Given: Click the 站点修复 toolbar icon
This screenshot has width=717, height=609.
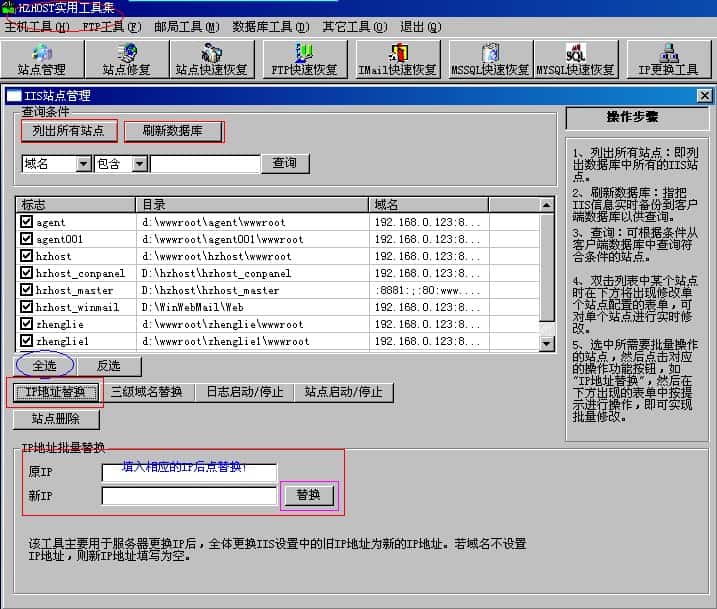Looking at the screenshot, I should tap(126, 59).
